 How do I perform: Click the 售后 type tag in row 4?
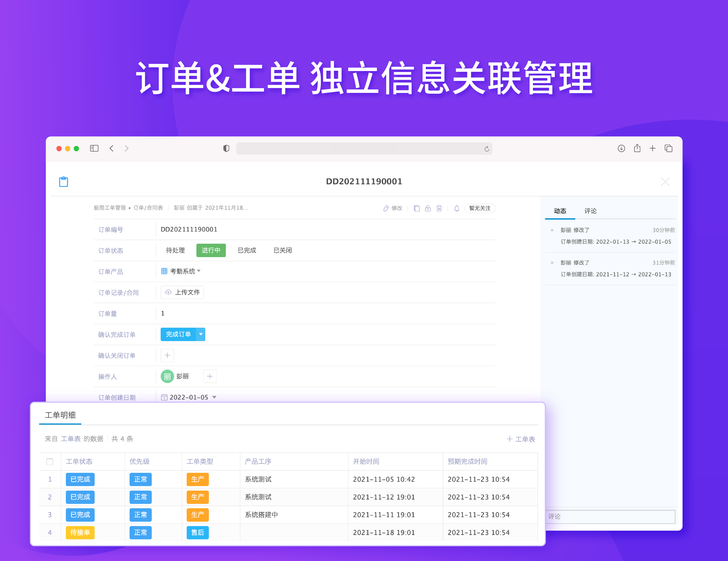(198, 532)
